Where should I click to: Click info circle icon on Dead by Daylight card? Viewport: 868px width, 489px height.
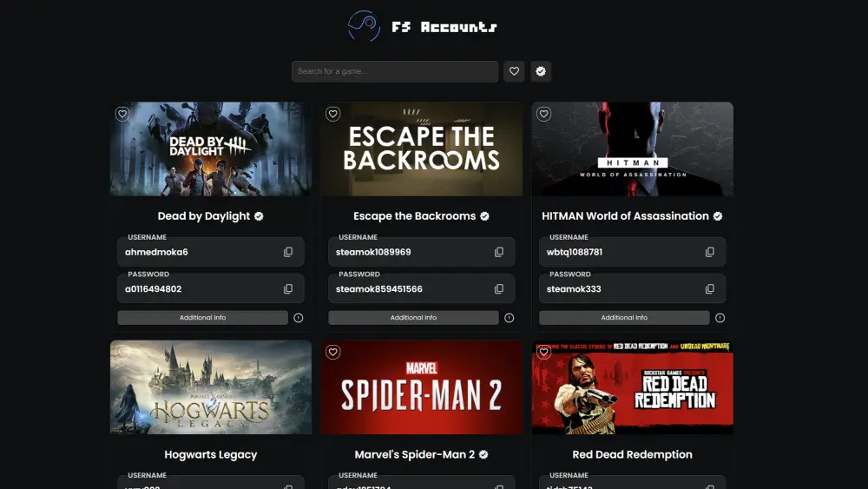click(x=299, y=318)
